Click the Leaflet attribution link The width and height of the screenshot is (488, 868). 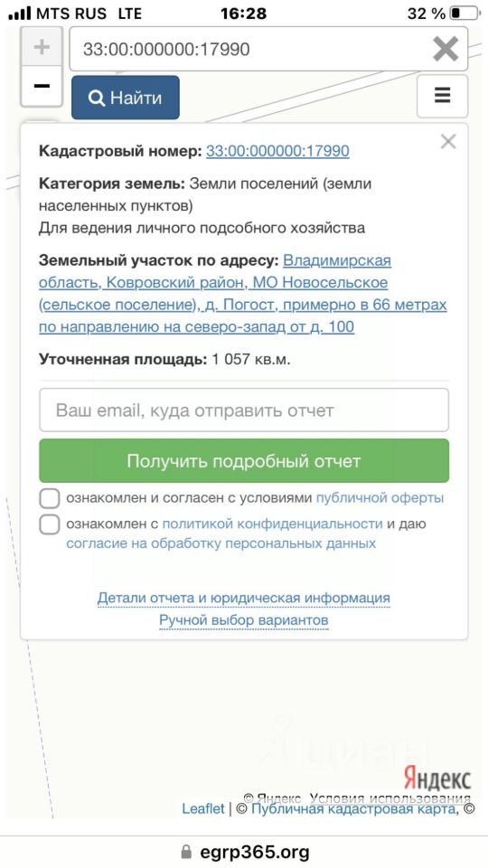203,808
